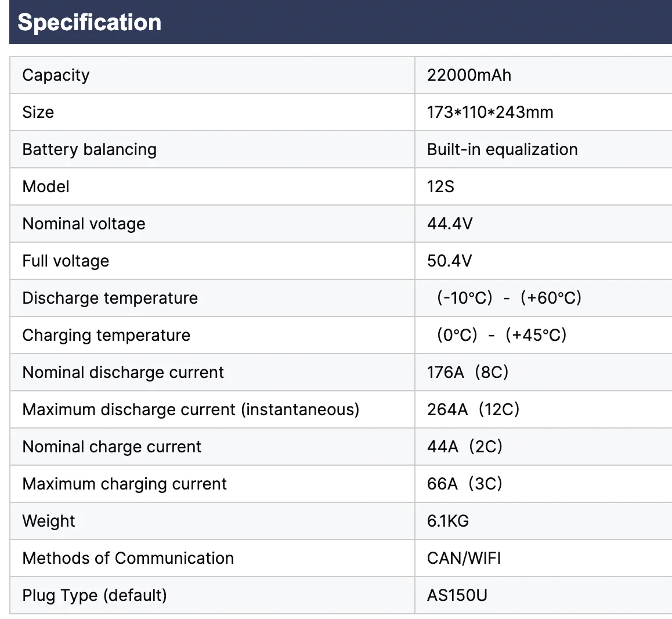Viewport: 672px width, 619px height.
Task: Click the Built-in equalization cell
Action: (x=502, y=149)
